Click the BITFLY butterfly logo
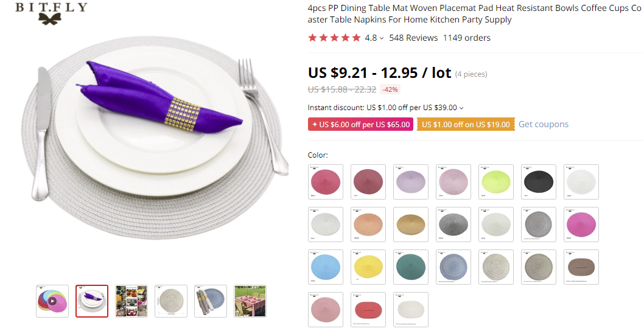 (x=51, y=13)
